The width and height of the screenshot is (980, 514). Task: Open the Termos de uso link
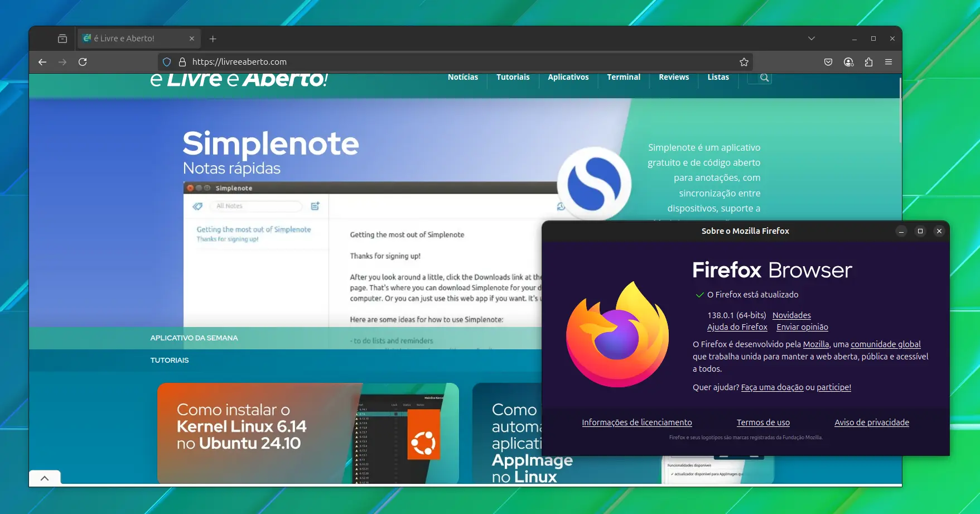pos(763,422)
